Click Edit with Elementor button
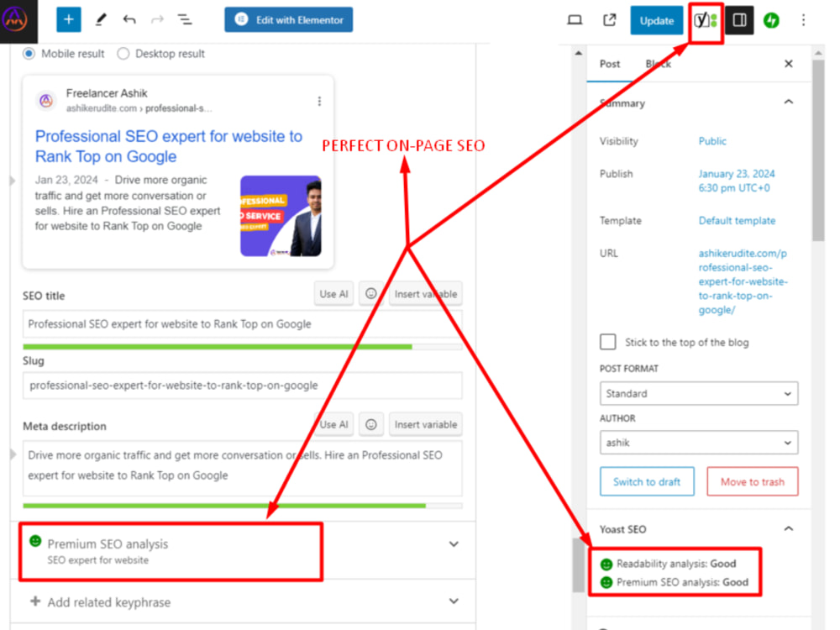Viewport: 840px width, 630px height. click(289, 20)
